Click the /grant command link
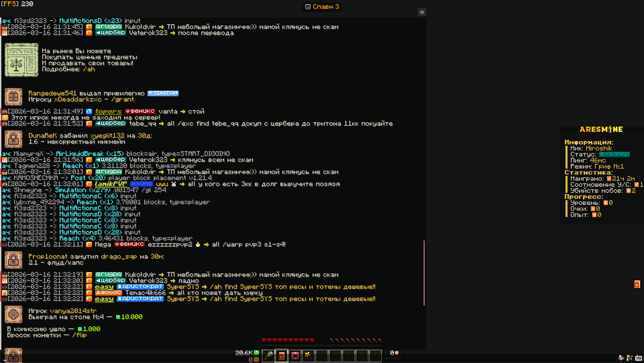Viewport: 644px width, 363px height. tap(122, 99)
